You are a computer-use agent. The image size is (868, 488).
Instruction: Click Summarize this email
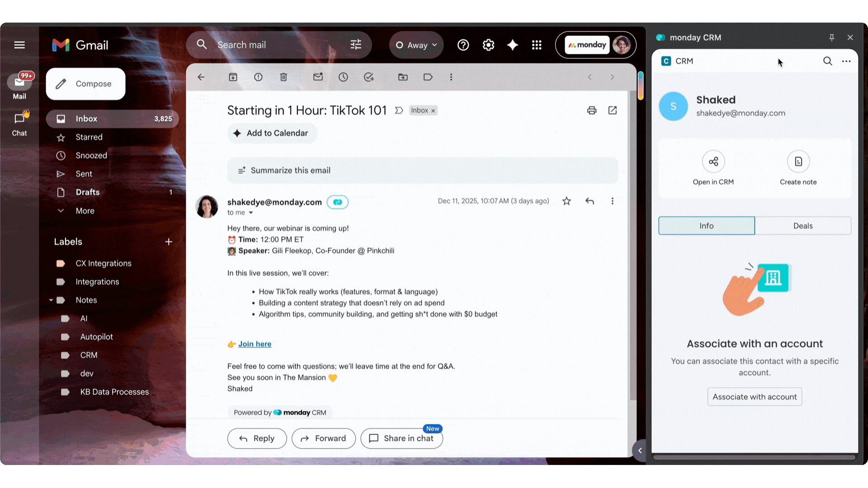pos(422,170)
